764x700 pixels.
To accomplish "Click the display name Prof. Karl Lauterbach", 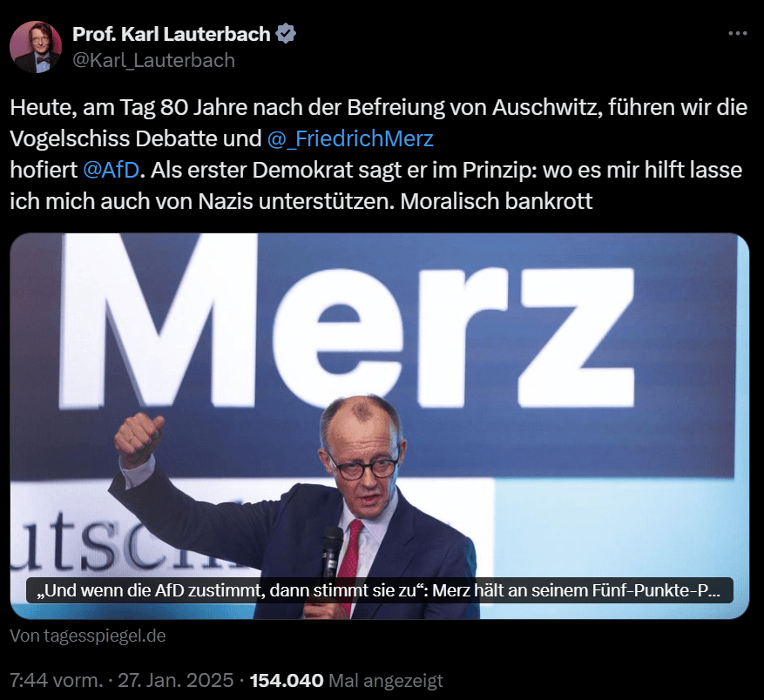I will click(x=171, y=34).
